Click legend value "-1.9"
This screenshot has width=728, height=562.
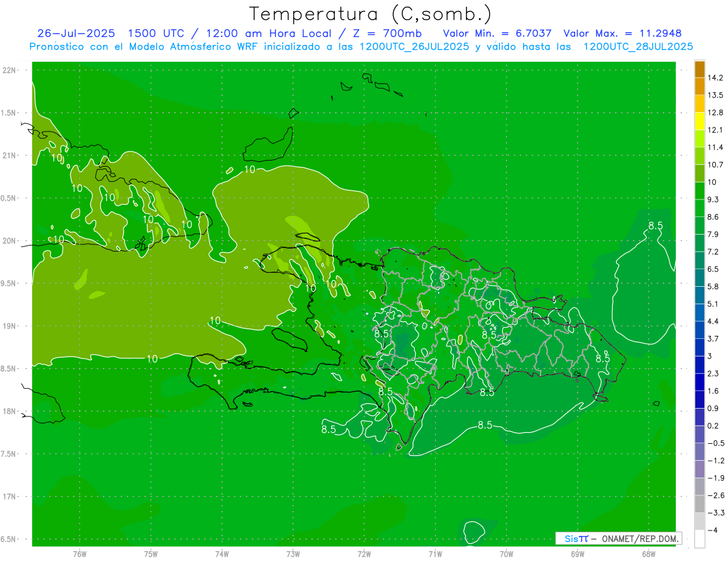(716, 478)
